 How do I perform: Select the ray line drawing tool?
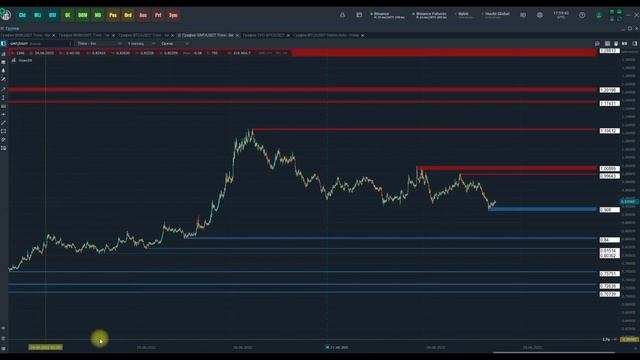click(x=3, y=89)
